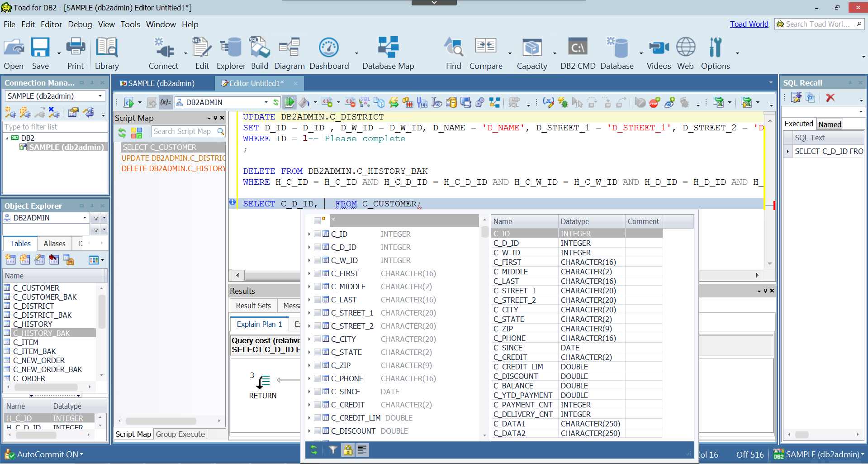Switch to the Named tab in SQL Recall

point(830,124)
